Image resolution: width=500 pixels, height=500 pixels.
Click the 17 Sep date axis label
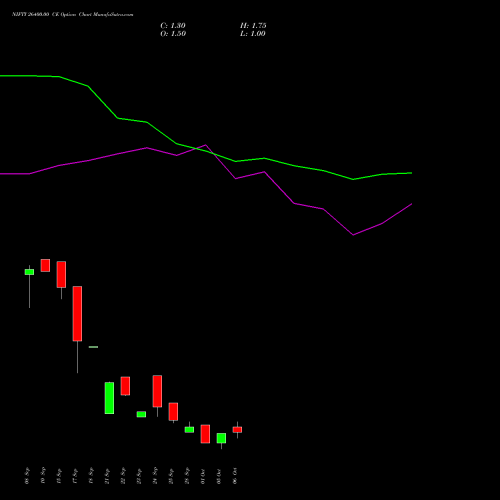click(75, 476)
